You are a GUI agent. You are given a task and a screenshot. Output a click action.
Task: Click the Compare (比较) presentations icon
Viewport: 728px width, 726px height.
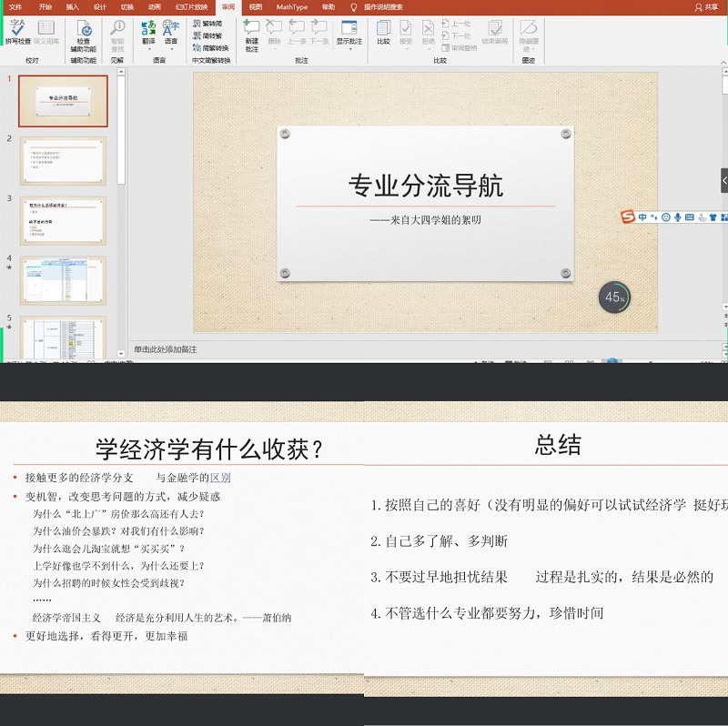coord(383,33)
